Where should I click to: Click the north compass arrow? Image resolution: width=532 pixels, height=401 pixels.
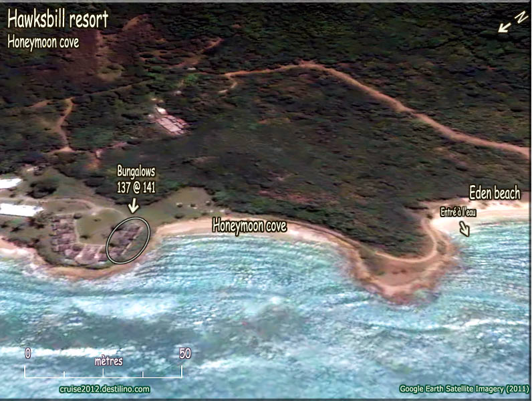(x=505, y=27)
